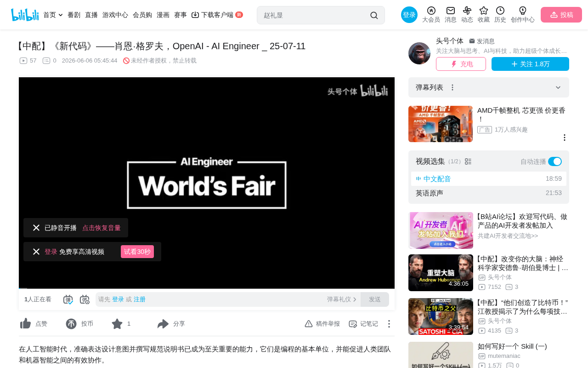Click the blue 登录 avatar button
The width and height of the screenshot is (588, 368).
point(409,15)
